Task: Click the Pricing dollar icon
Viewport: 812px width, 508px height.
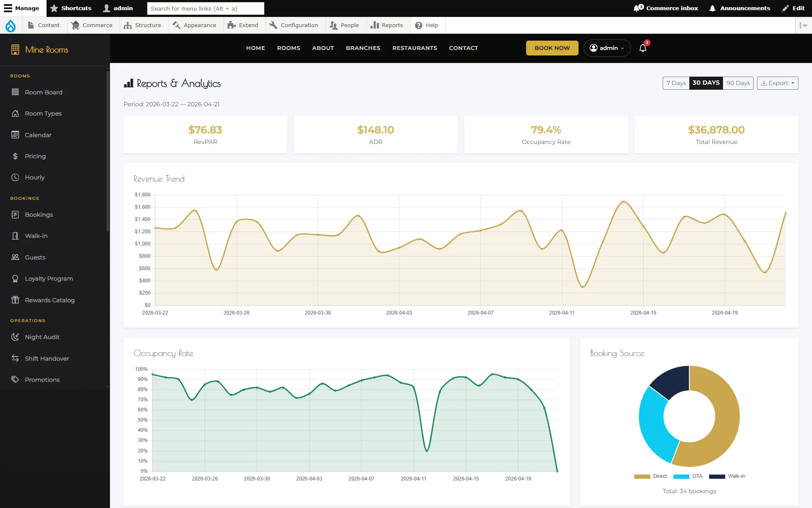Action: pyautogui.click(x=15, y=156)
